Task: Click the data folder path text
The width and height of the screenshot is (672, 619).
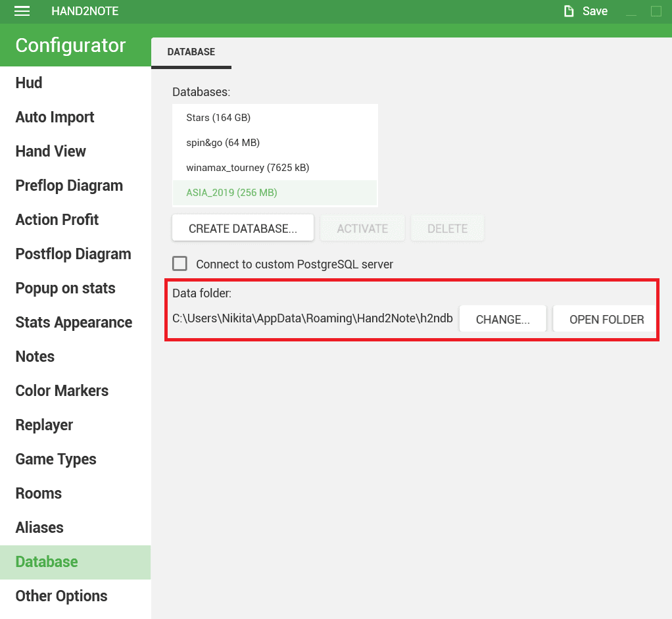Action: (312, 318)
